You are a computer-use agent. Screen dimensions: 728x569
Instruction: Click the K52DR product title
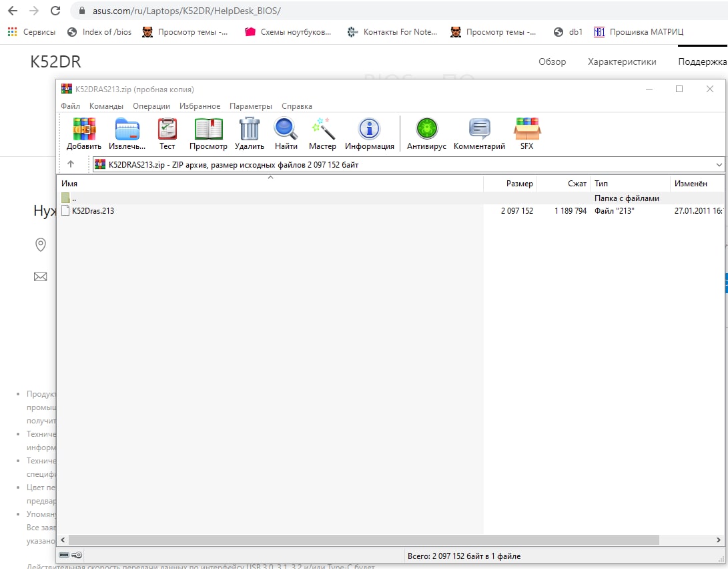(55, 62)
